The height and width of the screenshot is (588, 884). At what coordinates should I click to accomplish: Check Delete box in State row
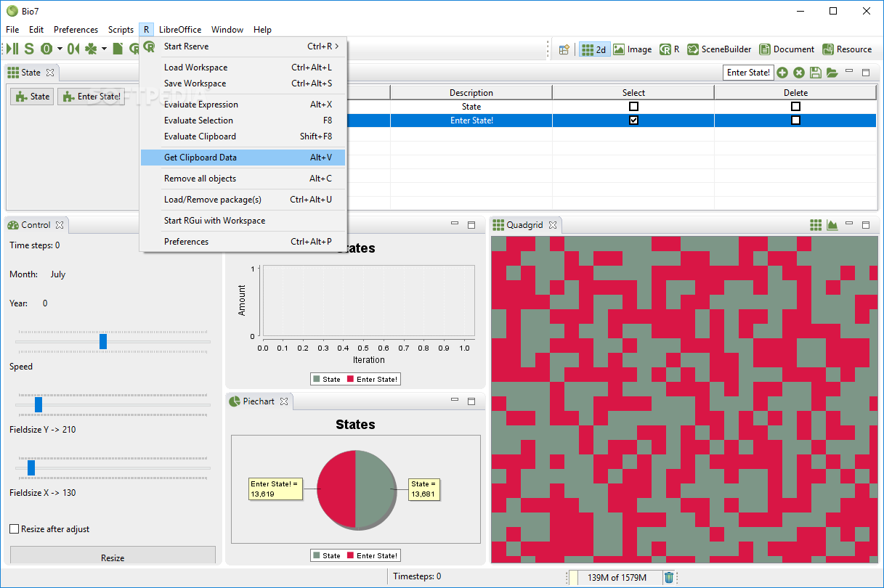[795, 106]
